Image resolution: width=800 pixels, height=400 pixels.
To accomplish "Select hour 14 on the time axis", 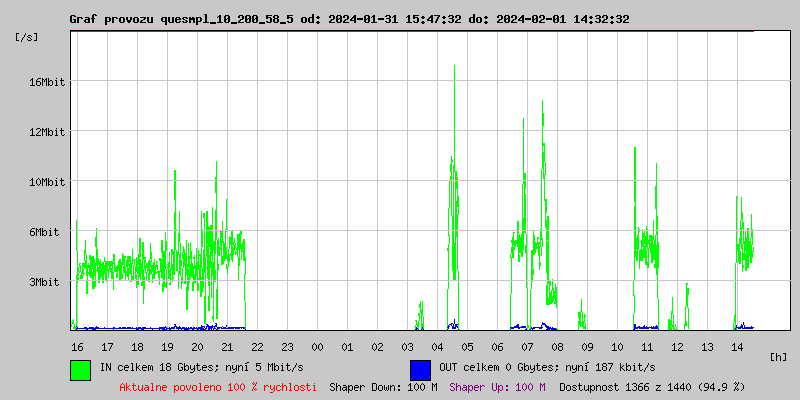I will [737, 346].
